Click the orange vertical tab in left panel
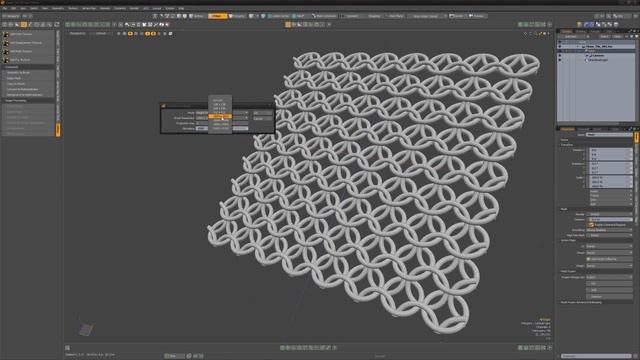 58,130
